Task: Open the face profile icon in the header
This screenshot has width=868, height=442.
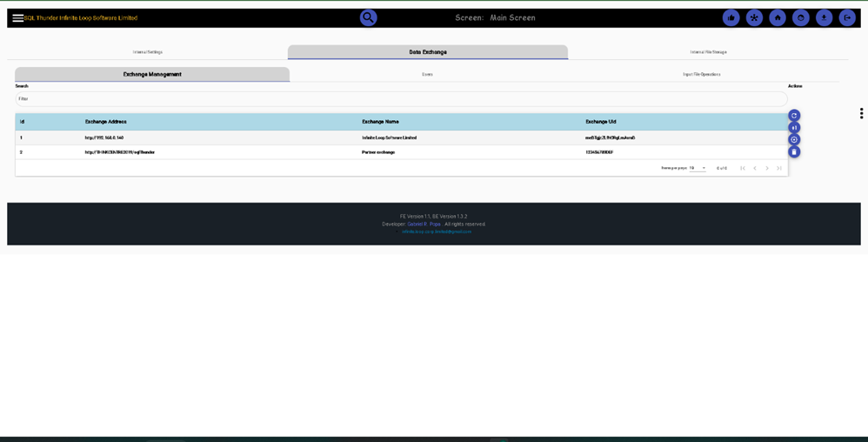Action: pos(800,17)
